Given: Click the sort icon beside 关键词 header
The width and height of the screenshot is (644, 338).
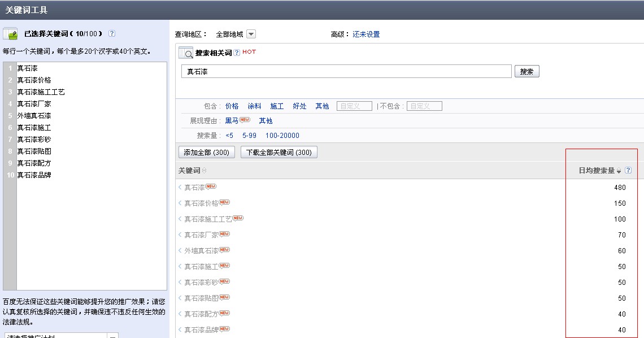Looking at the screenshot, I should (x=204, y=170).
